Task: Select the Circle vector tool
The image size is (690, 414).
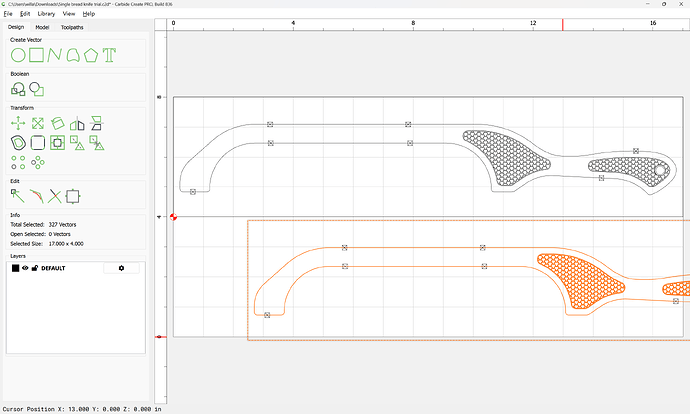Action: (x=17, y=54)
